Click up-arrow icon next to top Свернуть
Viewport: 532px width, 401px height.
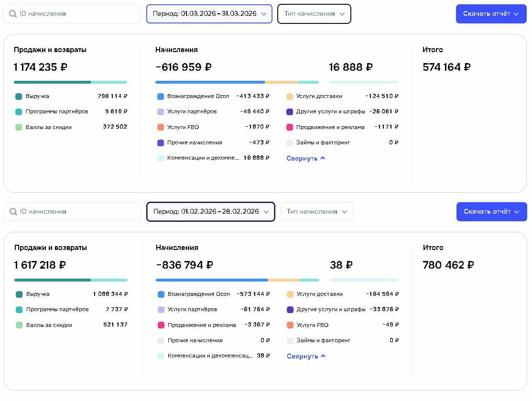pos(323,158)
